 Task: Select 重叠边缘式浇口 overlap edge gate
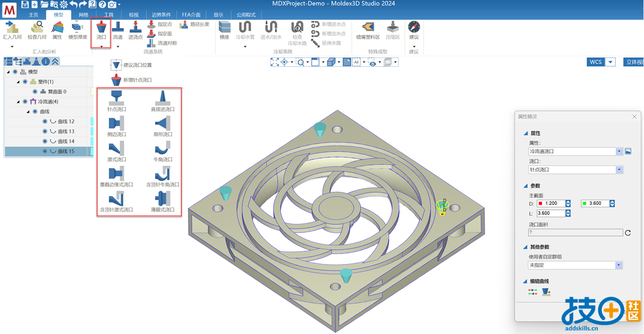[117, 177]
